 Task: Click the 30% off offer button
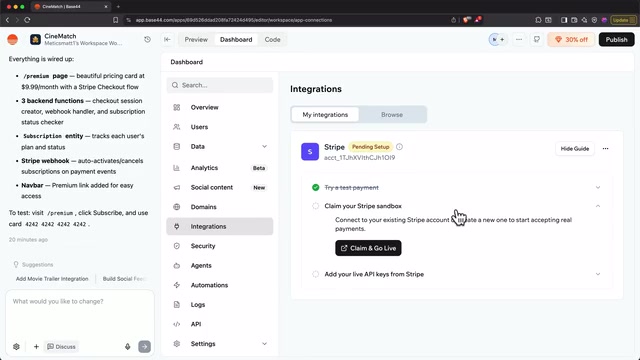(571, 40)
